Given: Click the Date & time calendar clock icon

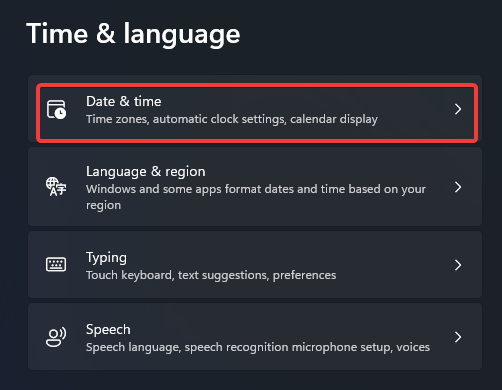Looking at the screenshot, I should pos(56,109).
